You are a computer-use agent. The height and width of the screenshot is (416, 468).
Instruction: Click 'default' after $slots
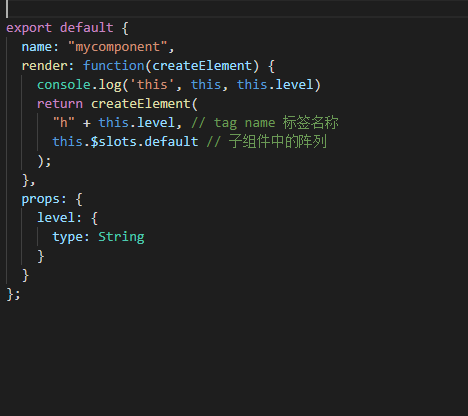point(171,141)
